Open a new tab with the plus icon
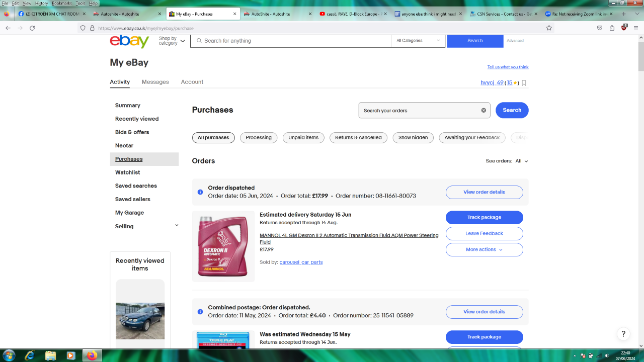The image size is (644, 362). (x=623, y=14)
